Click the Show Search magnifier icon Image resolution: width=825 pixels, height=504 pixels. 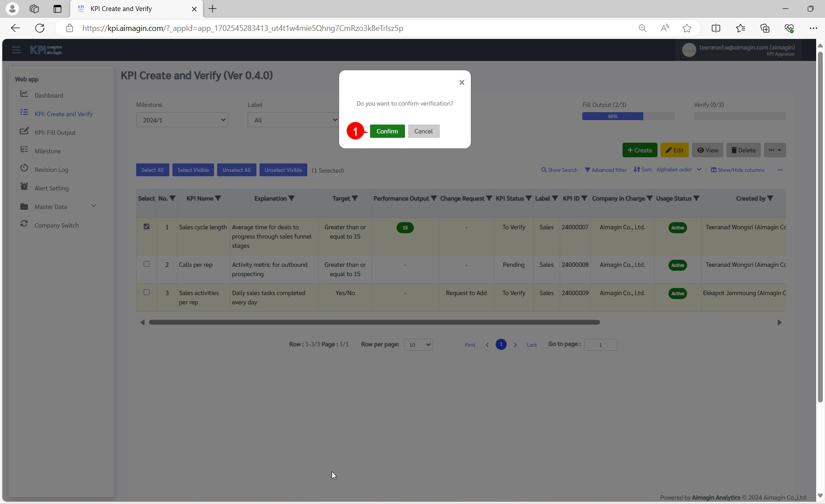click(543, 170)
